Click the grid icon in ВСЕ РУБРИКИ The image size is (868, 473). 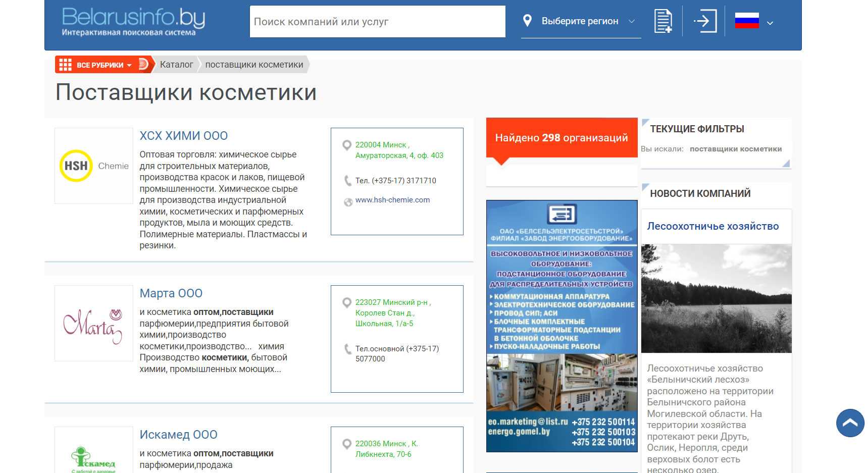[65, 65]
